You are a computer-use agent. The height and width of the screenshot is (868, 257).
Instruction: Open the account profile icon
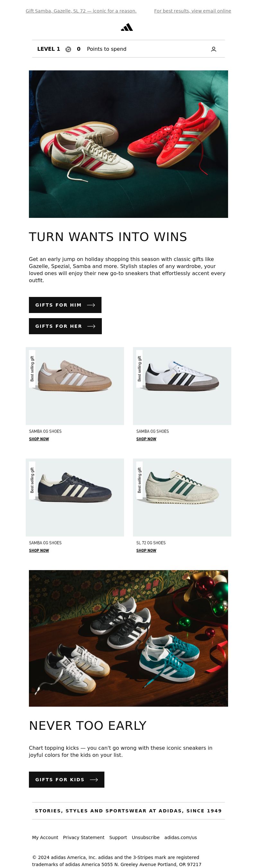pos(213,49)
